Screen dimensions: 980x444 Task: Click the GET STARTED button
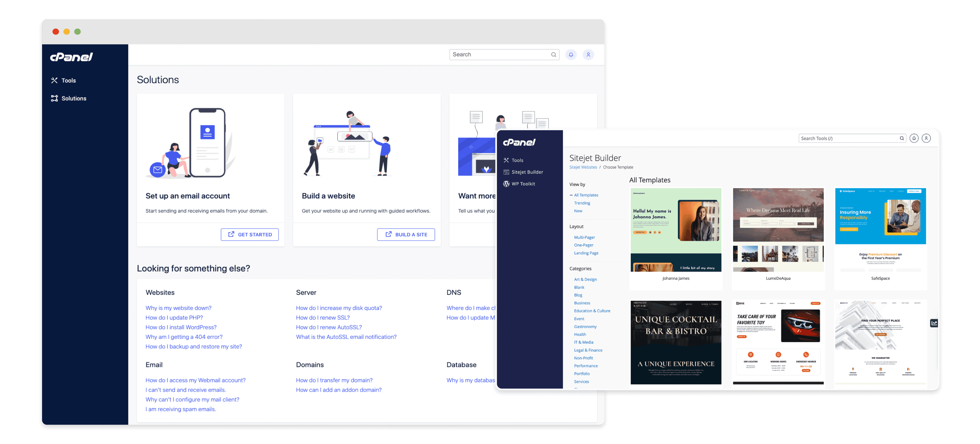(x=250, y=234)
